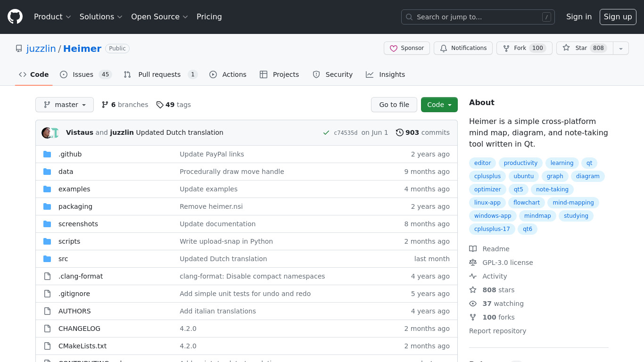The width and height of the screenshot is (644, 362).
Task: Open commit hash c74535d
Action: (x=346, y=133)
